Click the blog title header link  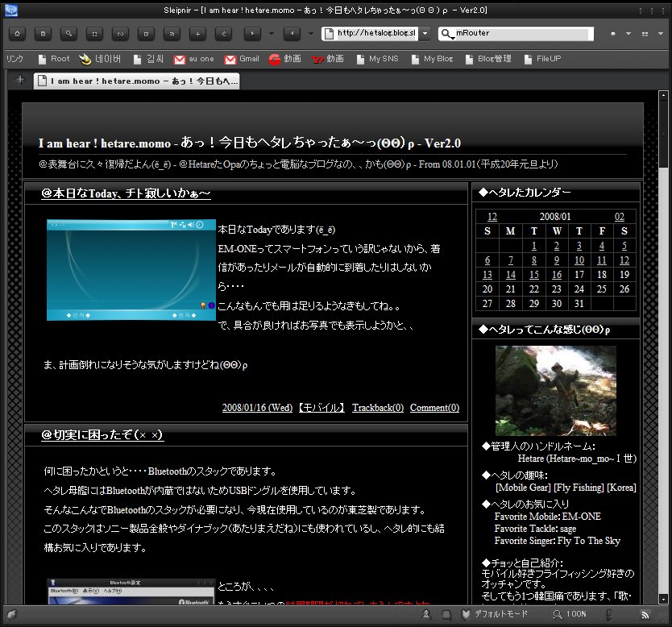coord(250,143)
